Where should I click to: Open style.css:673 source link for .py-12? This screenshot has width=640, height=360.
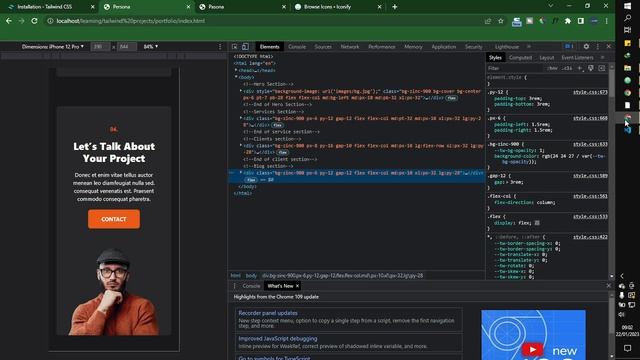click(x=590, y=92)
